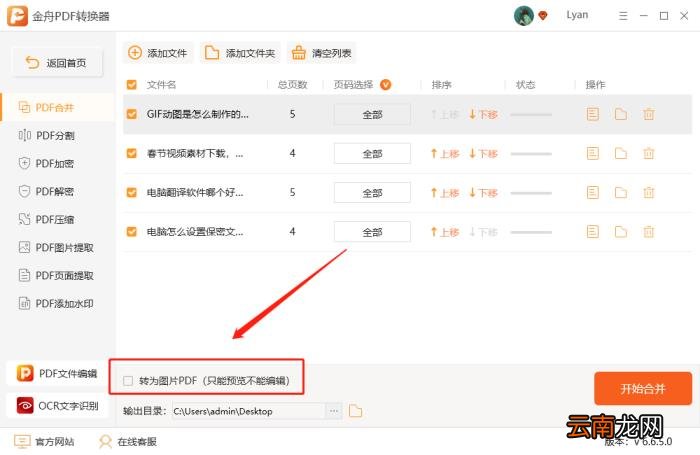This screenshot has width=700, height=455.
Task: Move 春节视频素材 file down with 下移
Action: (x=483, y=154)
